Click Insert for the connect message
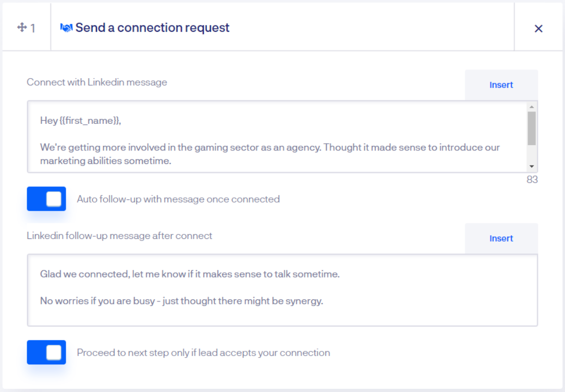Viewport: 565px width, 392px height. tap(501, 85)
